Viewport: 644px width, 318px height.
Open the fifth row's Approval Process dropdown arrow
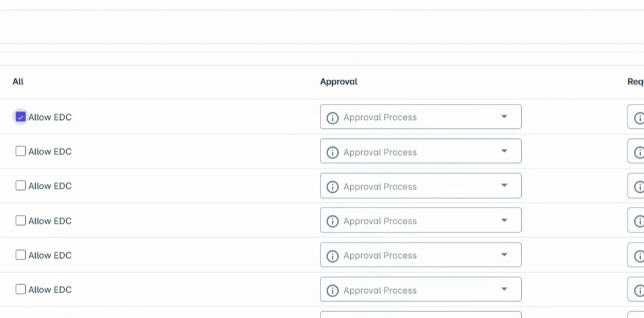[504, 255]
